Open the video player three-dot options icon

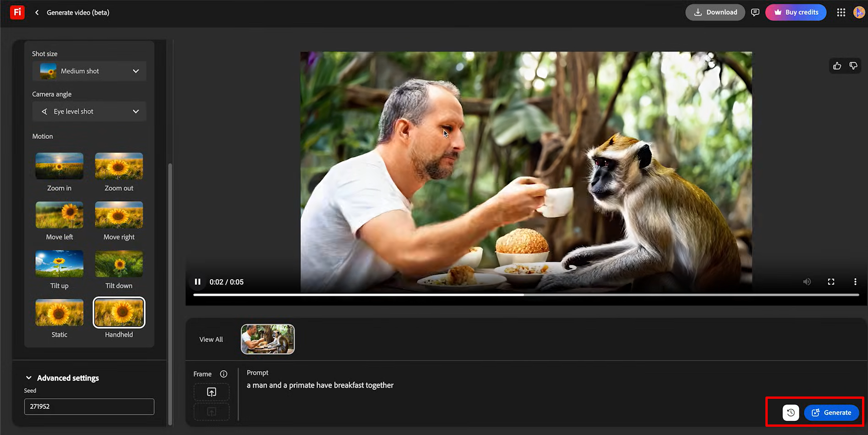click(x=855, y=281)
